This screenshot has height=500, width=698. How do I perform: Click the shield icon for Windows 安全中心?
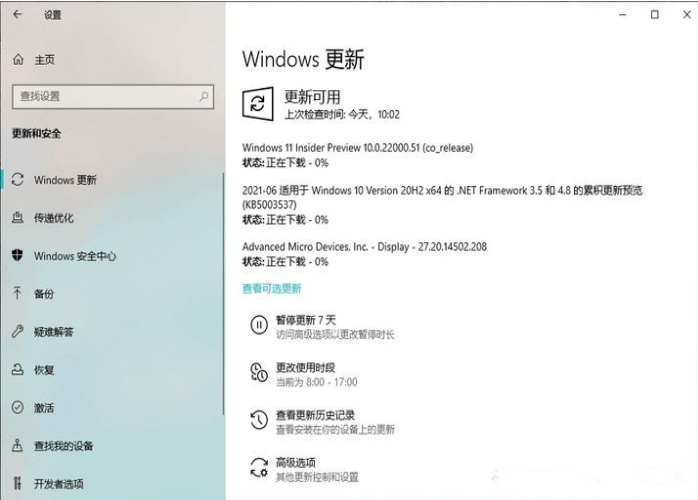[17, 256]
